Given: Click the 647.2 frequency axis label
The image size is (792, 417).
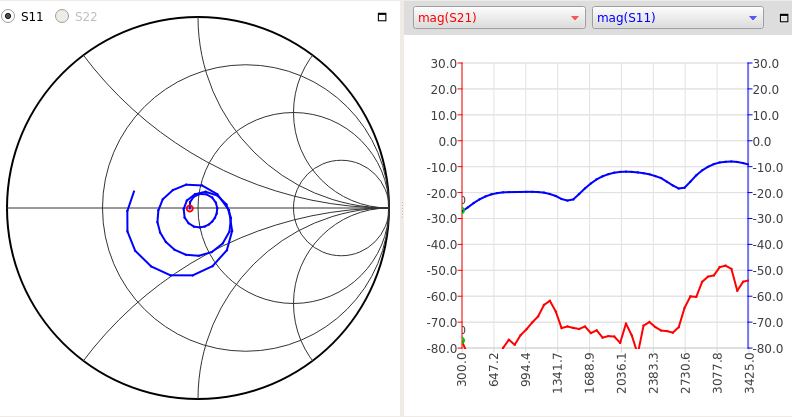Looking at the screenshot, I should pos(494,370).
